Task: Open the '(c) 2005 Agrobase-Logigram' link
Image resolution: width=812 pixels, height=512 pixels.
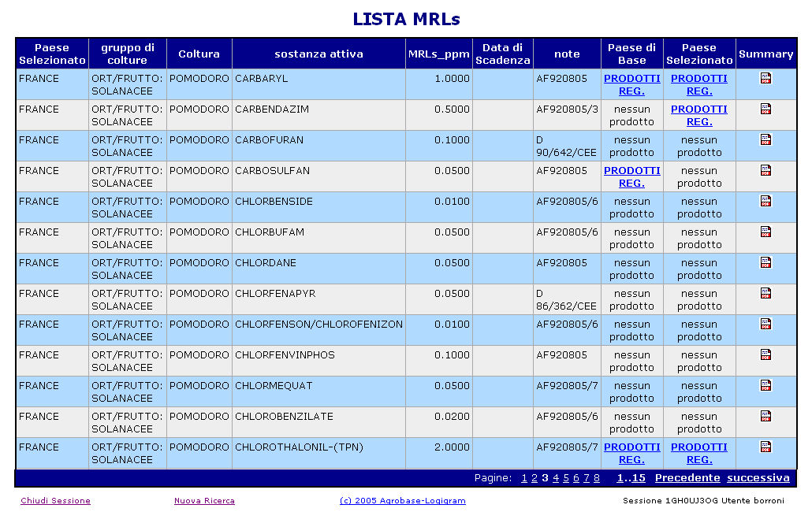Action: 402,501
